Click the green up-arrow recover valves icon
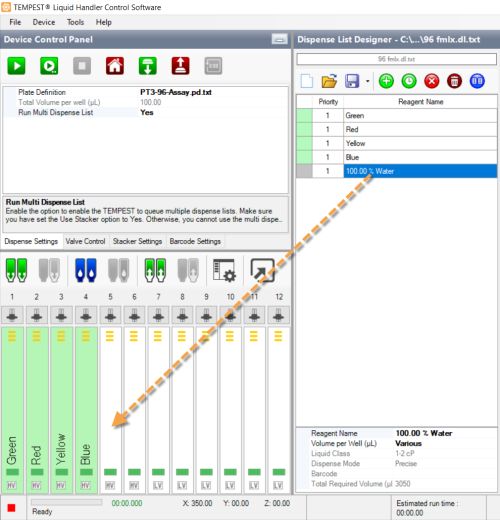Screen dimensions: 500x520 click(x=155, y=270)
